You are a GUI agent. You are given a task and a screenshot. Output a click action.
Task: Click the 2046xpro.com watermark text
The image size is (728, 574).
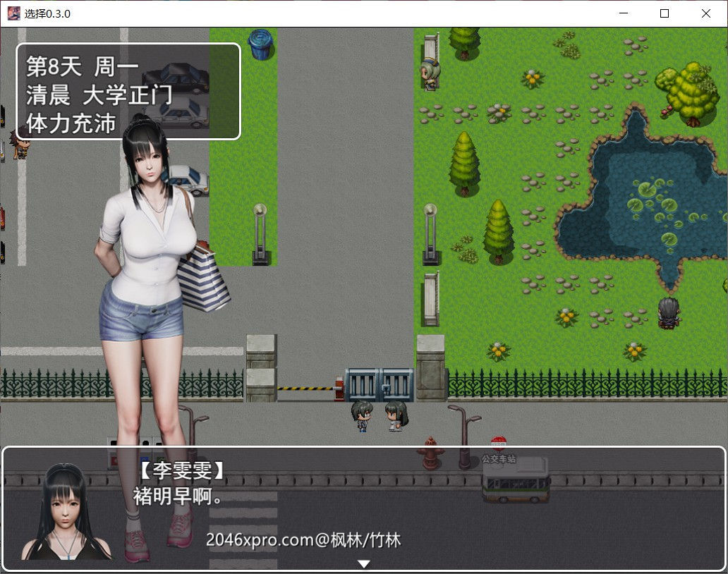pos(303,540)
